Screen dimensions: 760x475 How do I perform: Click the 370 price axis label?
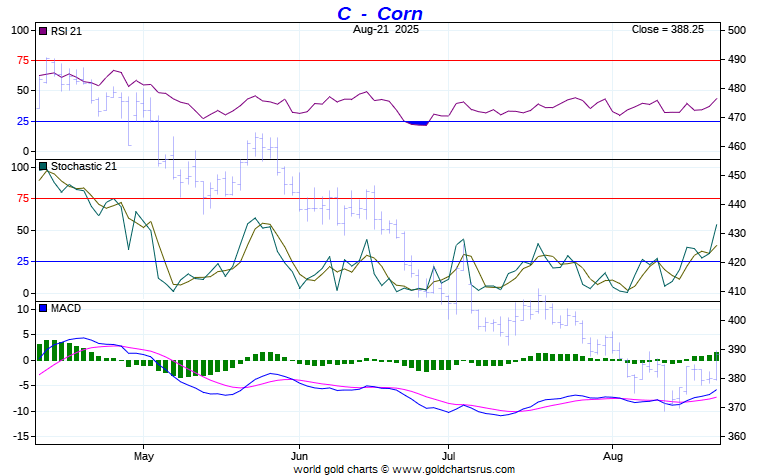(736, 407)
